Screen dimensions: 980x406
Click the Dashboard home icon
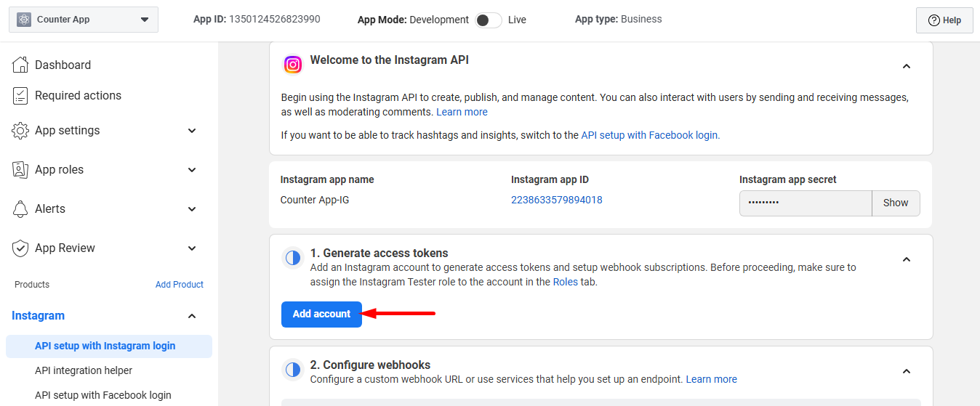(20, 65)
